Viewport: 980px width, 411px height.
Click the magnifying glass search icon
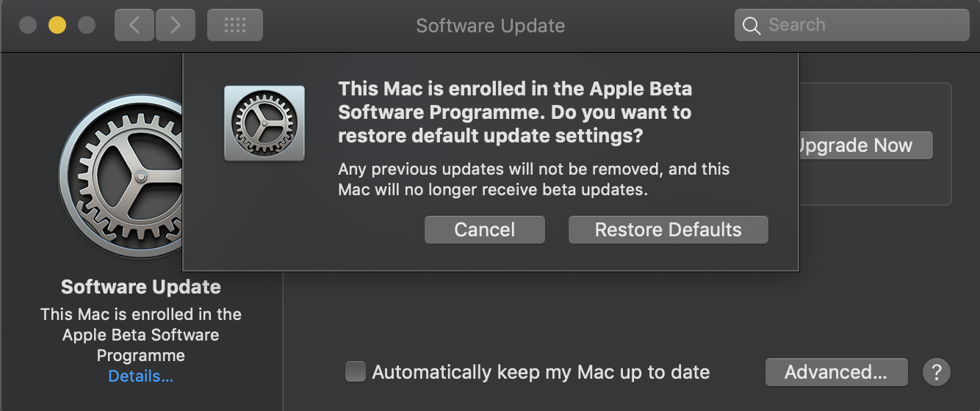[x=751, y=26]
